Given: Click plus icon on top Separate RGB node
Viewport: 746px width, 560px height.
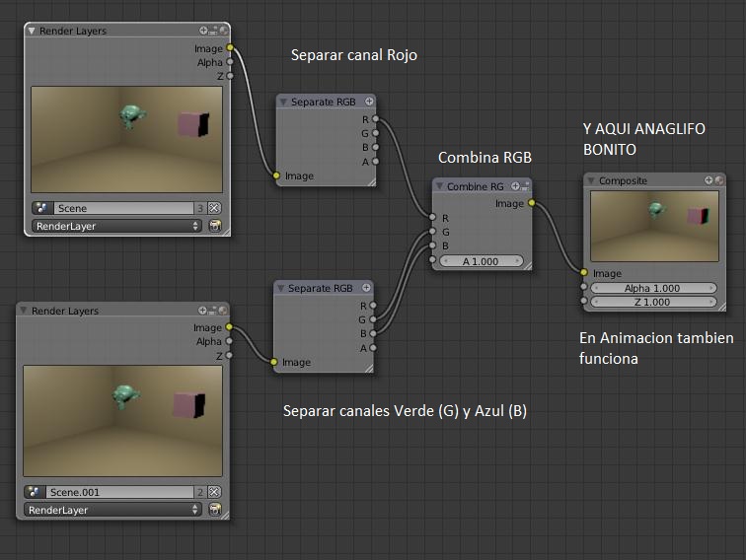Looking at the screenshot, I should pyautogui.click(x=369, y=102).
